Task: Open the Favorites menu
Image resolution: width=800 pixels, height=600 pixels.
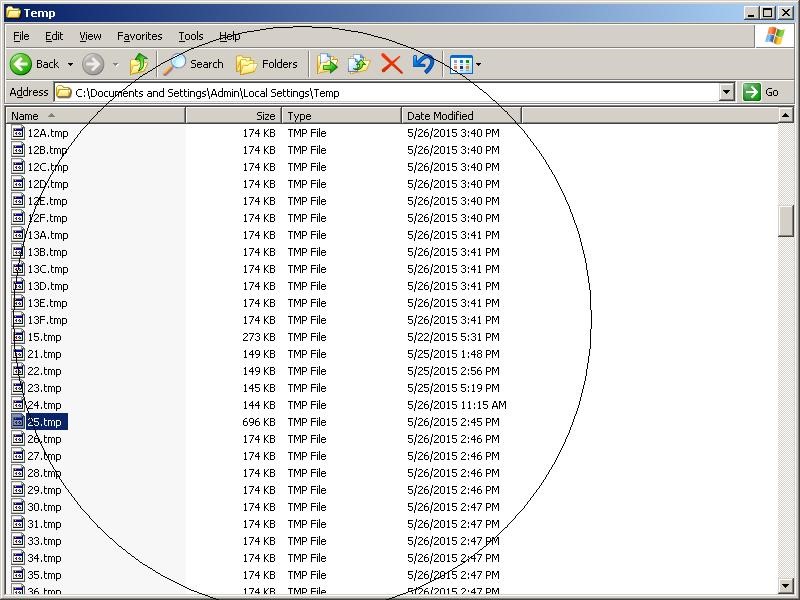Action: pyautogui.click(x=139, y=36)
